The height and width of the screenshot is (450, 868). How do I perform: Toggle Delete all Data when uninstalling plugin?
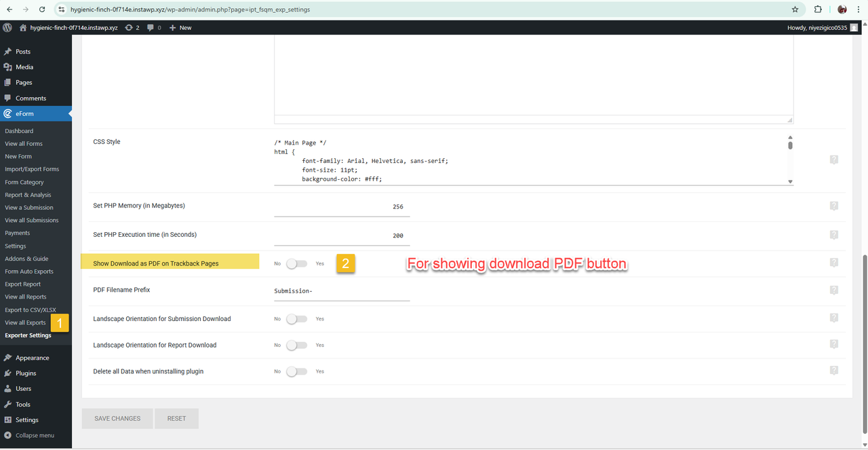click(296, 371)
